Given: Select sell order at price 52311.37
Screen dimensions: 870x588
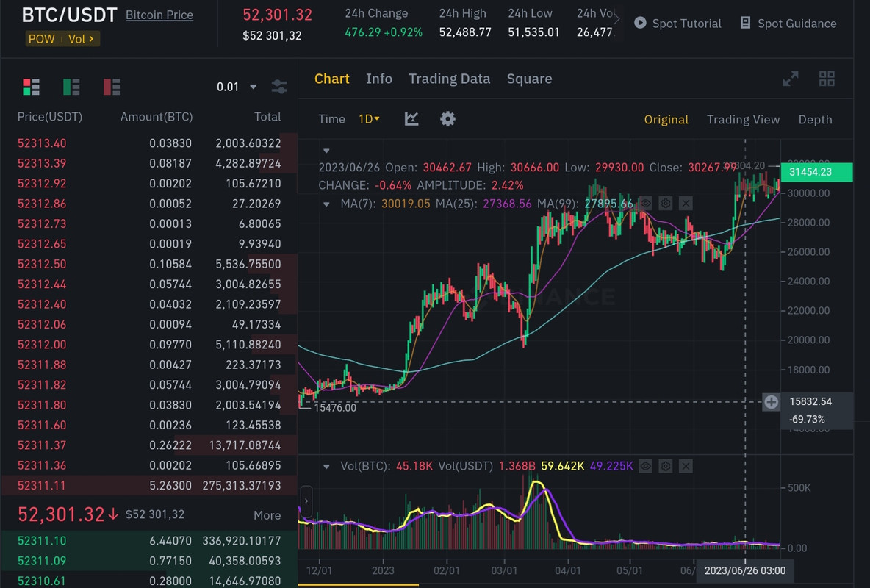Looking at the screenshot, I should 149,445.
